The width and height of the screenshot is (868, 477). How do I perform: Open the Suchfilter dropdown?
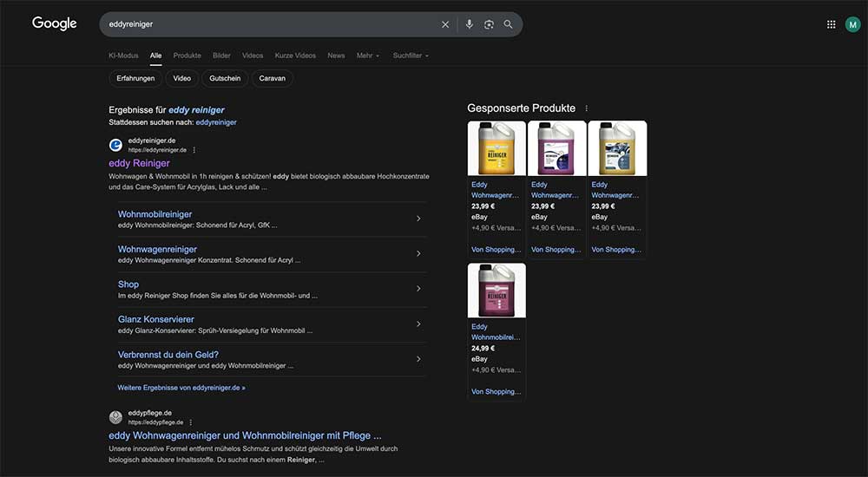coord(411,56)
